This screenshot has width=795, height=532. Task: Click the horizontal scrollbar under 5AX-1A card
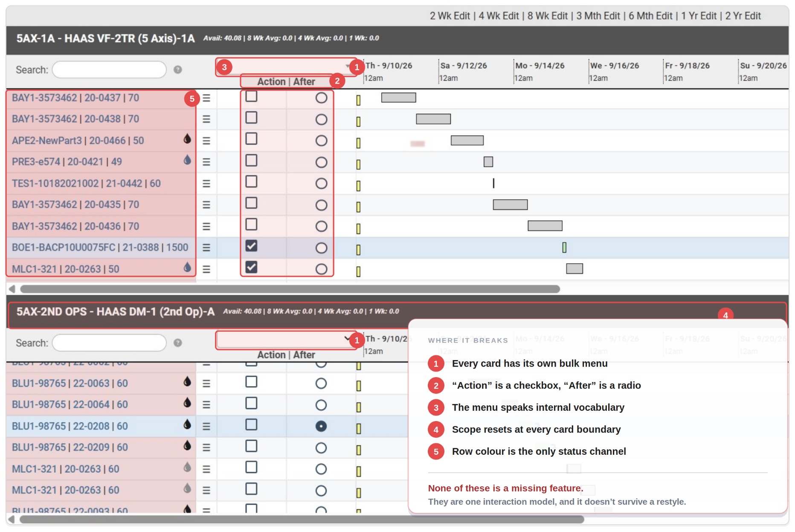[x=290, y=289]
